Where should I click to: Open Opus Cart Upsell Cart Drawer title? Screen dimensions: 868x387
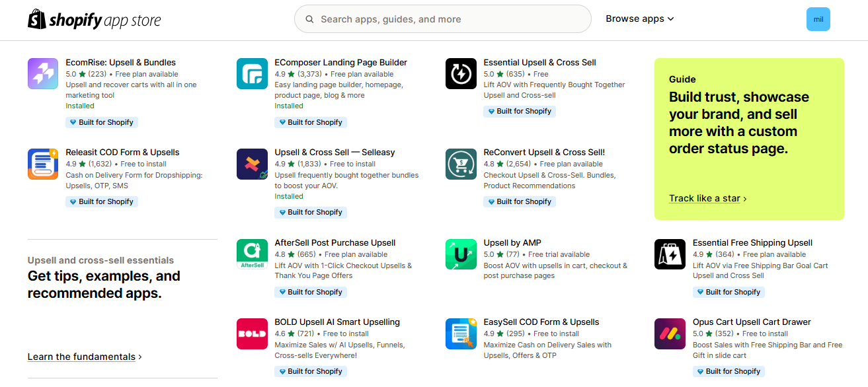pos(752,322)
